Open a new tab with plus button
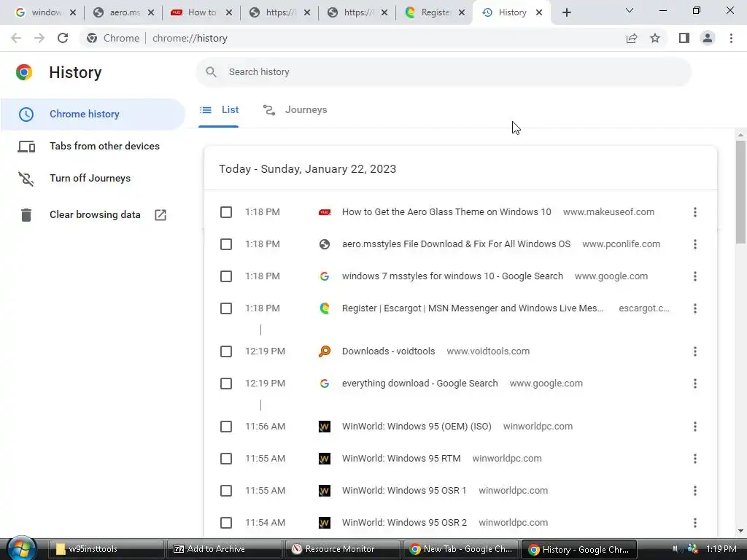 tap(566, 12)
